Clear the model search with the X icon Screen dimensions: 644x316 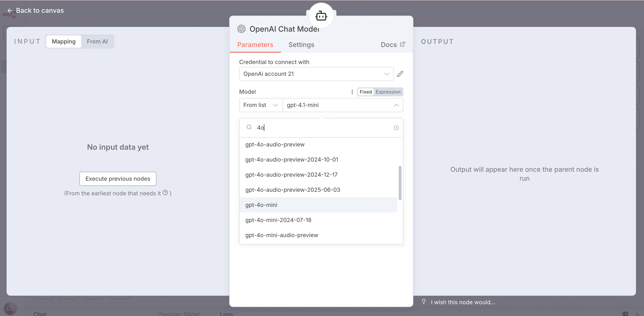(396, 128)
